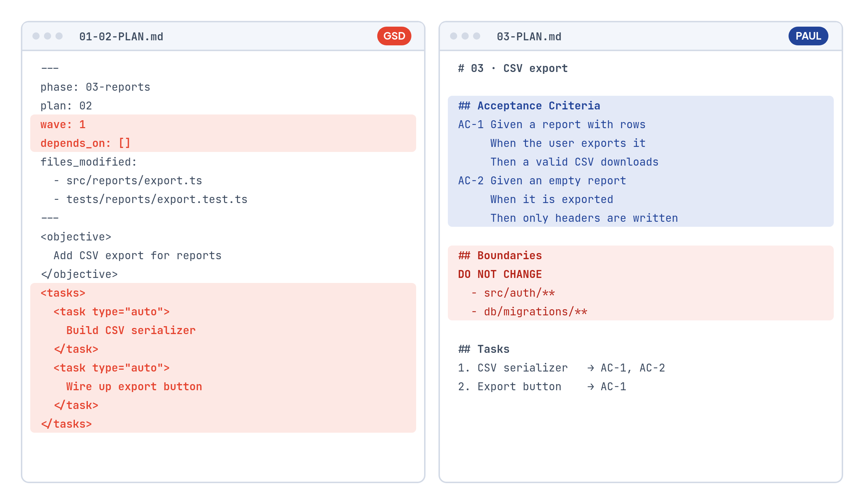This screenshot has height=504, width=864.
Task: Click the first window dot of 03-PLAN.md
Action: (x=454, y=36)
